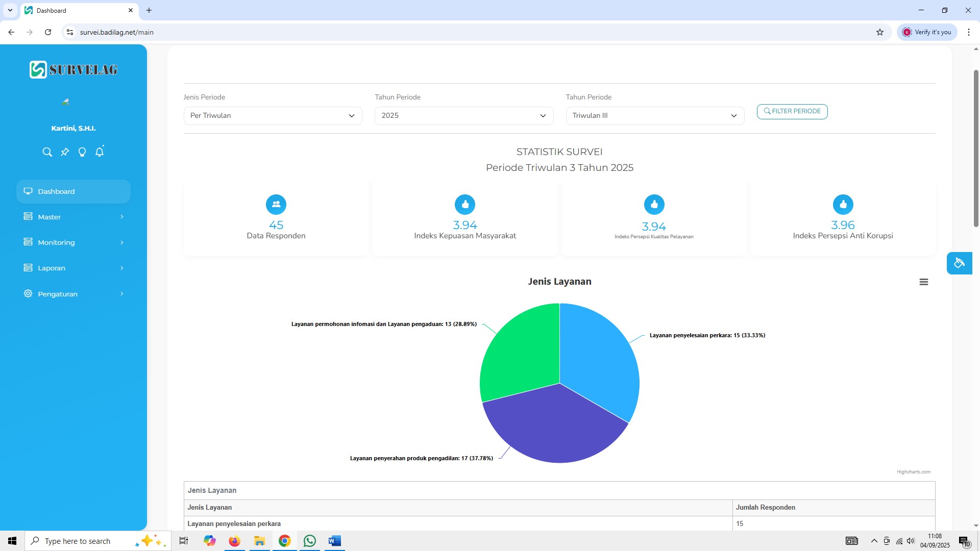Click the pin icon in sidebar

65,152
